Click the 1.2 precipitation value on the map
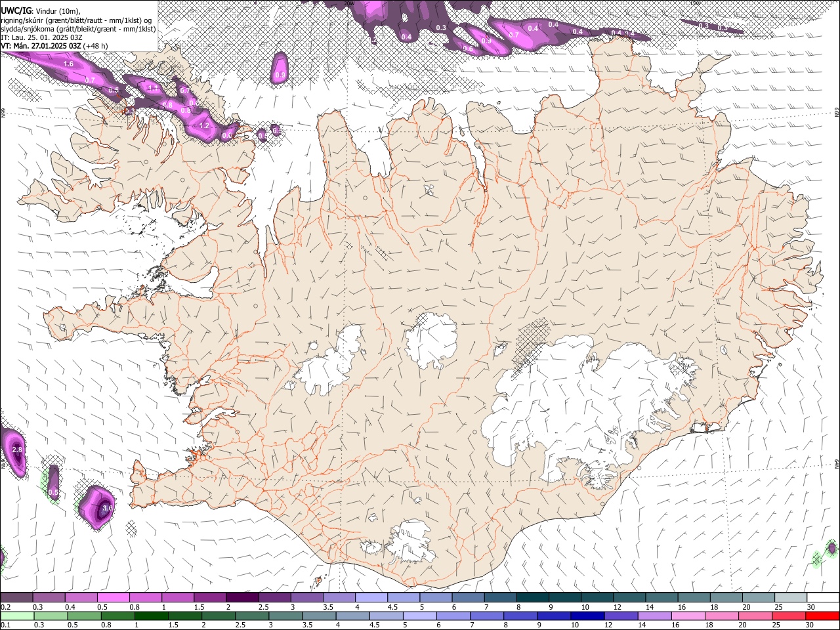Viewport: 840px width, 630px height. [x=204, y=125]
